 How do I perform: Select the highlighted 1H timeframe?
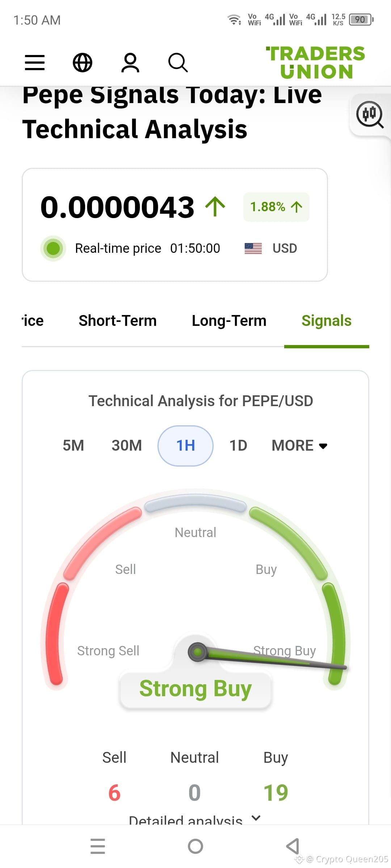click(185, 446)
